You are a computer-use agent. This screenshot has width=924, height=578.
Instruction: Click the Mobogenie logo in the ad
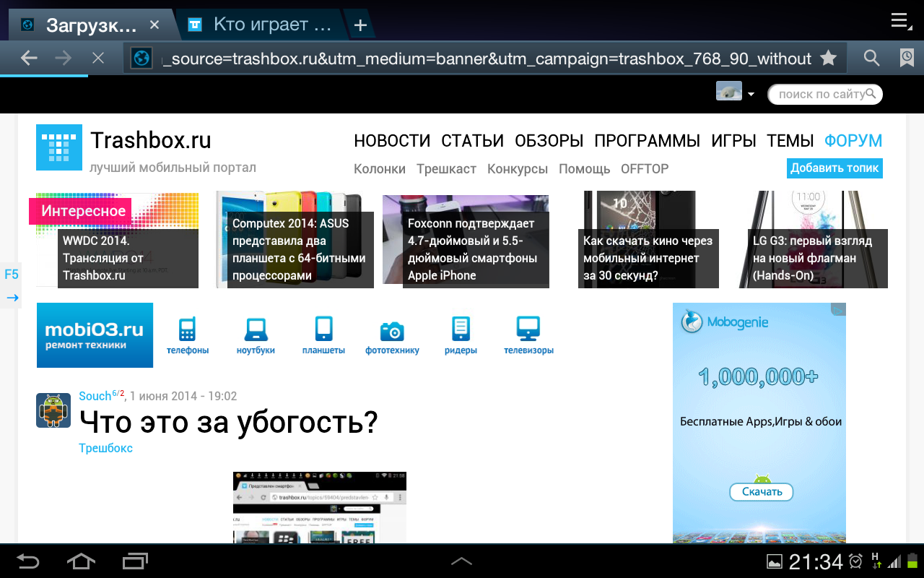coord(725,322)
